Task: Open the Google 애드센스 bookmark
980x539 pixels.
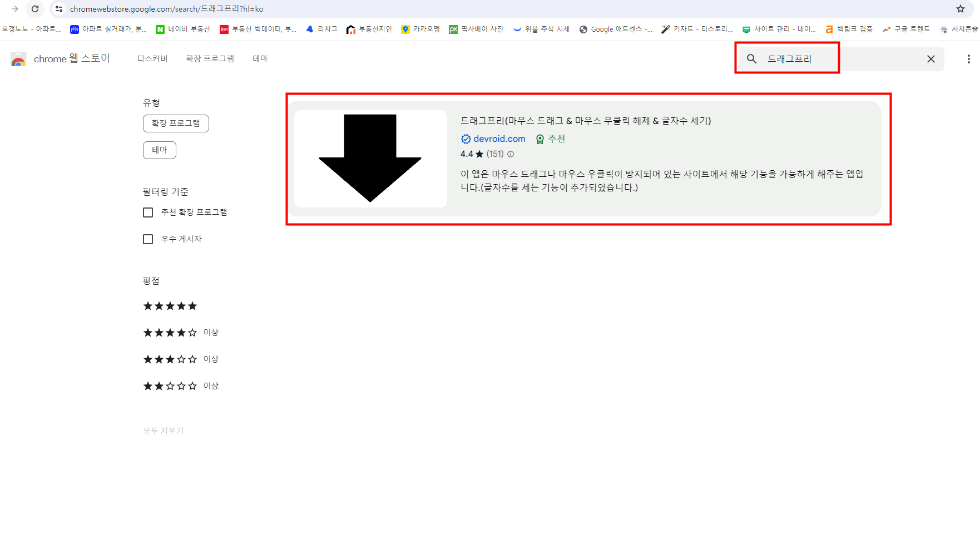Action: tap(616, 29)
